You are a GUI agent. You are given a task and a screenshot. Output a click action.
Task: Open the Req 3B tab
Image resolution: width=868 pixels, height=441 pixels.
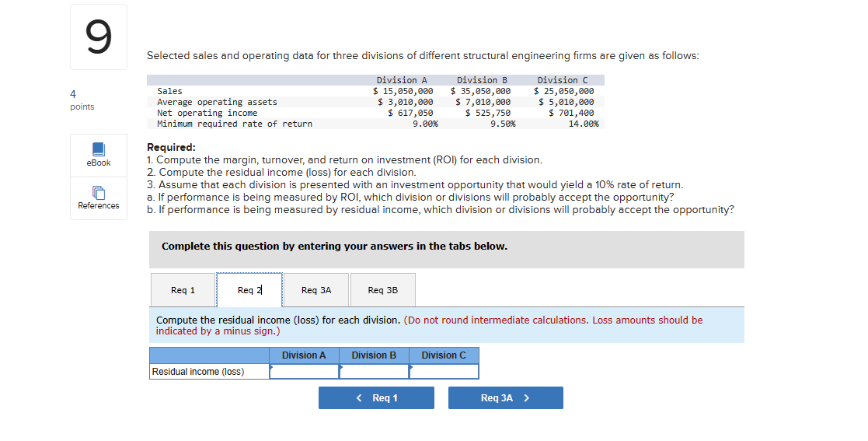coord(382,290)
